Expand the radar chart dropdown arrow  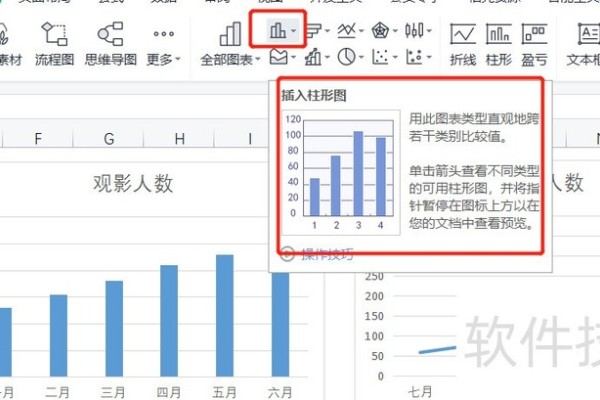click(395, 30)
